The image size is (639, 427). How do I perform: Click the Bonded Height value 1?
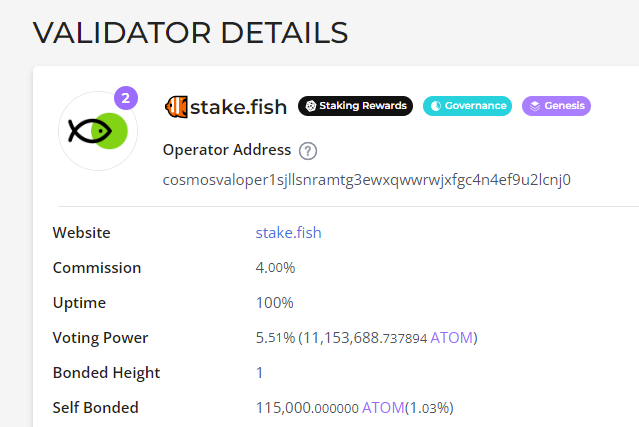pos(259,373)
